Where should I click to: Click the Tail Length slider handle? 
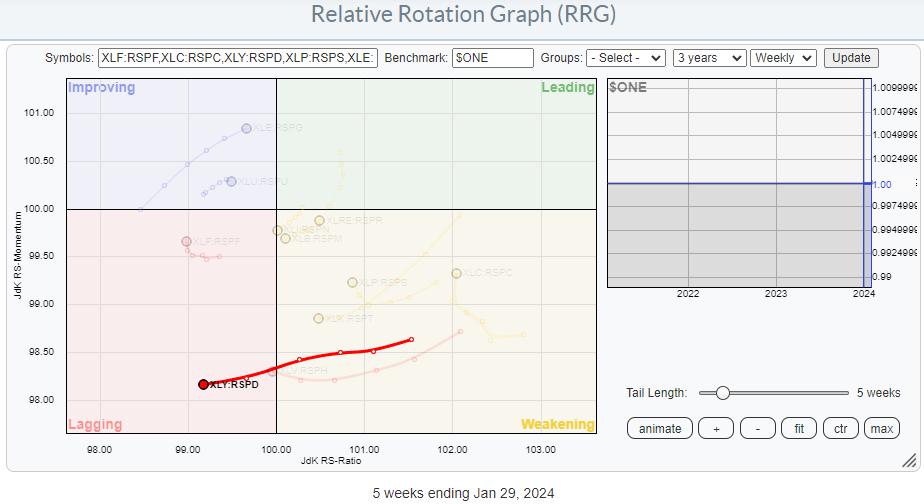722,393
